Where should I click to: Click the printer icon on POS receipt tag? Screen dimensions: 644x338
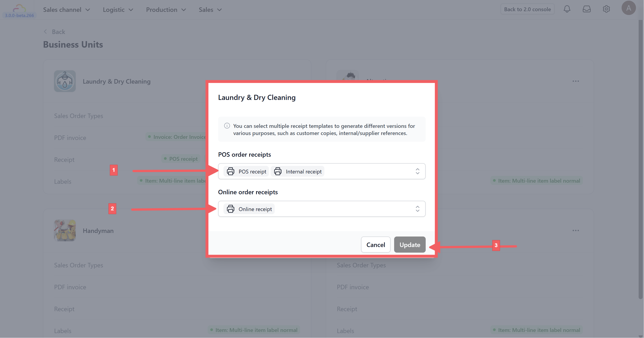click(230, 171)
